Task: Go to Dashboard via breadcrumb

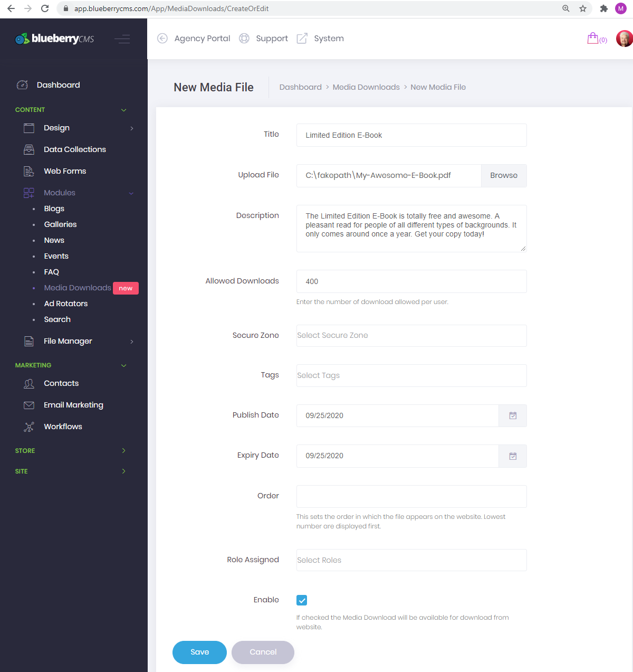Action: (x=301, y=88)
